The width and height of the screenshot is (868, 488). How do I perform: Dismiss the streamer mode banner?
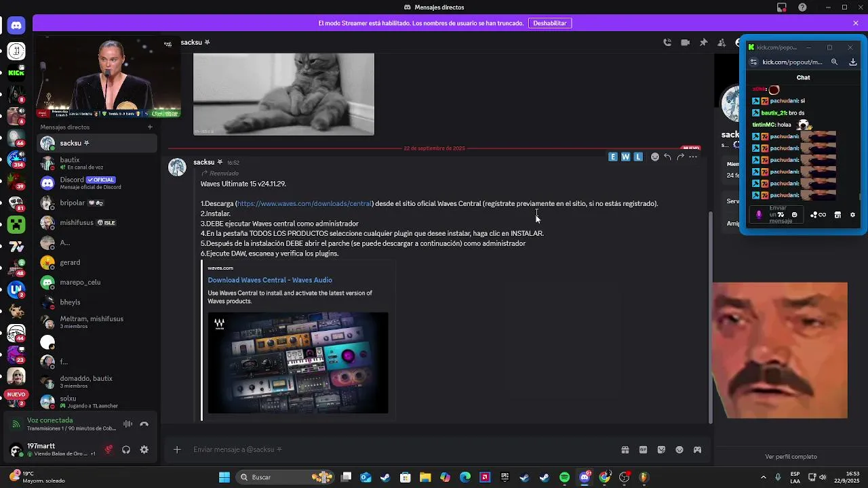click(856, 23)
